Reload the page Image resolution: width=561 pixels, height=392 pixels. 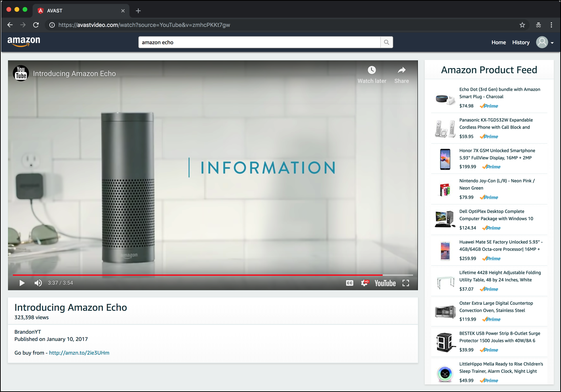(36, 25)
